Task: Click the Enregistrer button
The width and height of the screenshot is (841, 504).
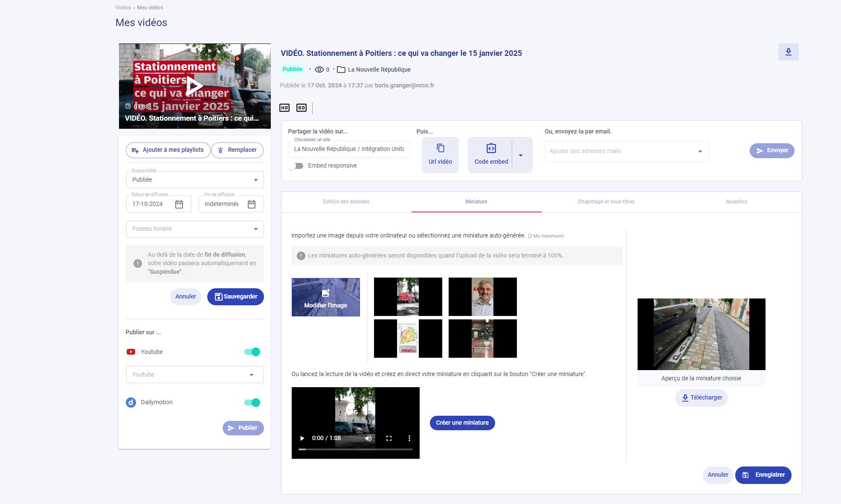Action: click(x=763, y=475)
